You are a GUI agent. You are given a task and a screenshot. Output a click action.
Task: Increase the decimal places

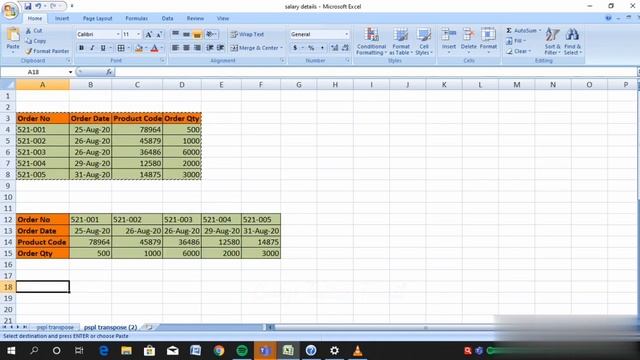[x=334, y=48]
